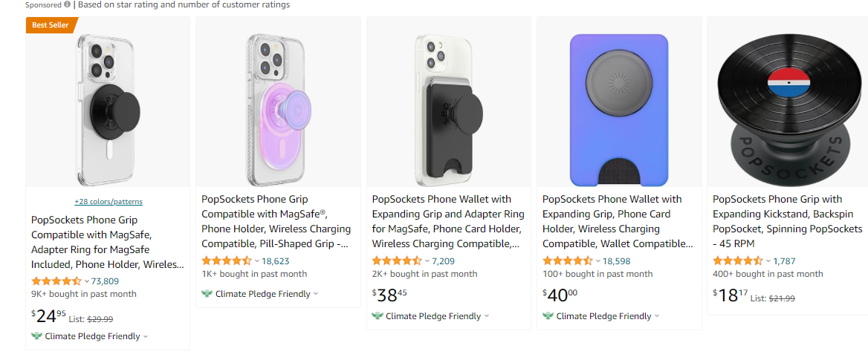Expand rating popover chevron beside 7,209

pos(427,261)
